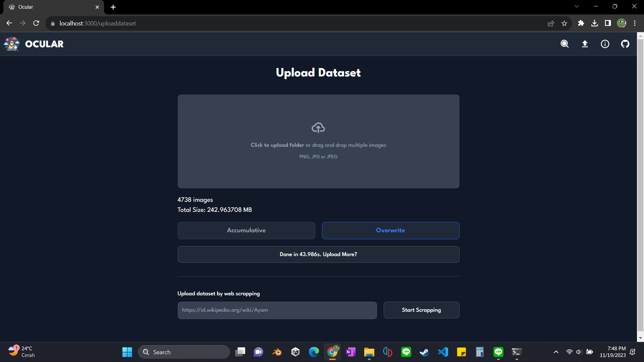Open the browser tab list dropdown
Viewport: 644px width, 362px height.
[576, 7]
